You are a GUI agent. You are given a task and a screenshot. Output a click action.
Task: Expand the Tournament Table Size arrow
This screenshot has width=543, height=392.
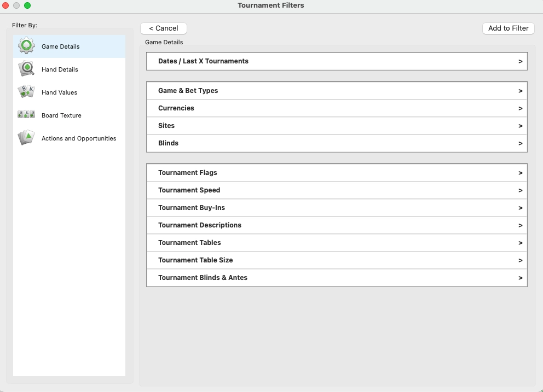coord(520,261)
